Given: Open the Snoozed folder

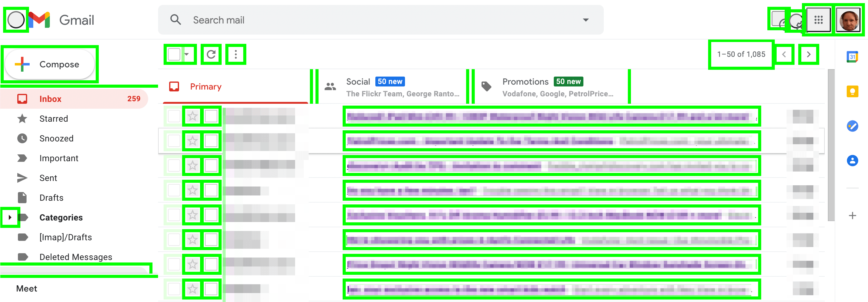Looking at the screenshot, I should pos(74,139).
